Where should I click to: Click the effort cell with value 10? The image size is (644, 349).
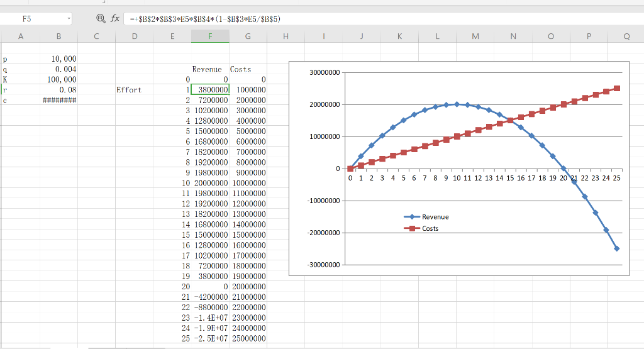(172, 183)
